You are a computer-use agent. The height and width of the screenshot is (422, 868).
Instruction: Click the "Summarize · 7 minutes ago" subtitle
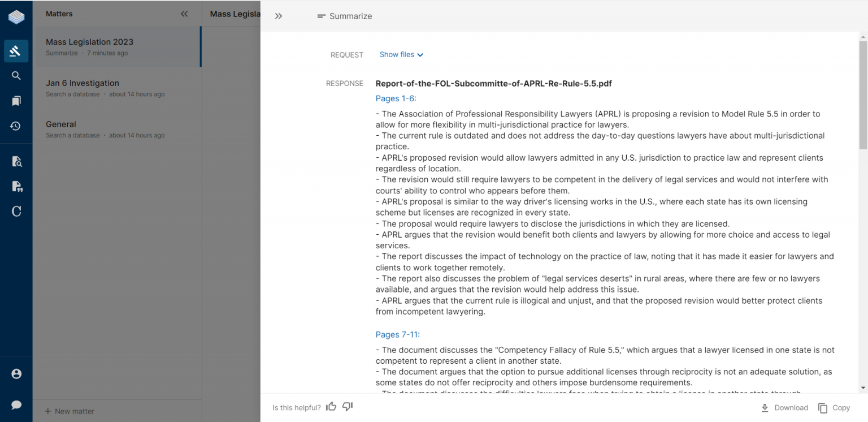(x=87, y=53)
